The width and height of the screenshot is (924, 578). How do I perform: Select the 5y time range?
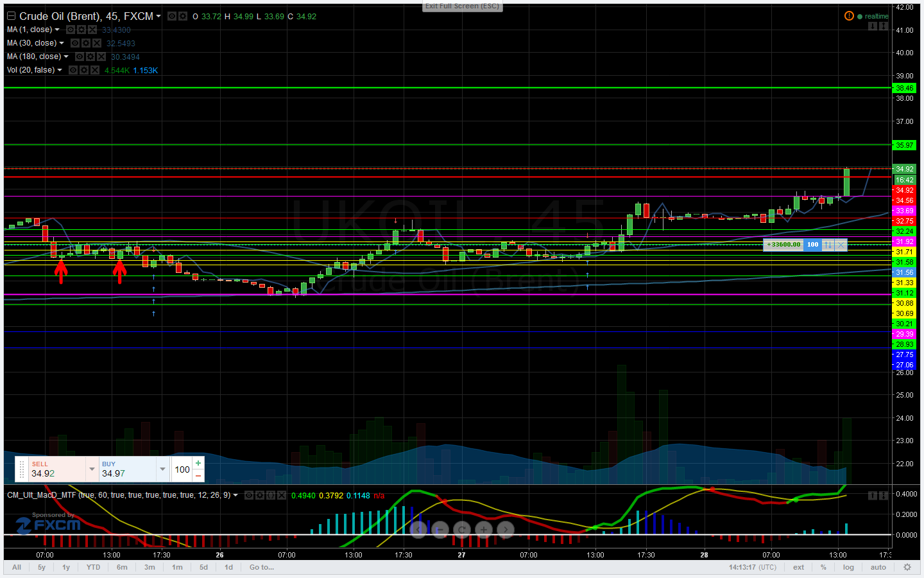pos(42,567)
